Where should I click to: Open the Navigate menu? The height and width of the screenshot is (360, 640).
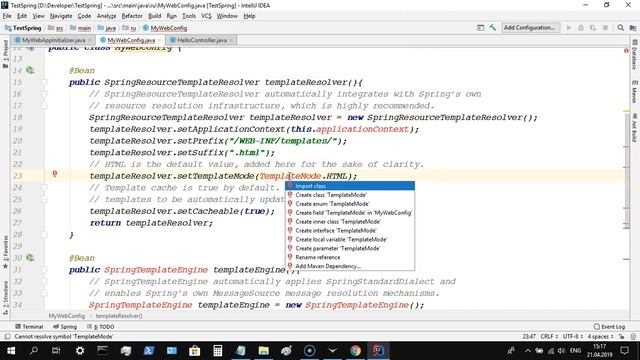tap(61, 16)
